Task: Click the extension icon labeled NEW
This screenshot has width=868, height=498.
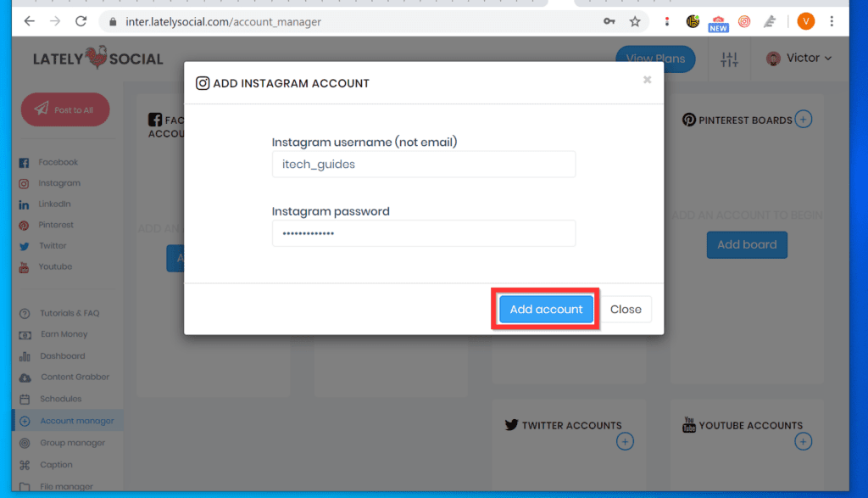Action: click(718, 23)
